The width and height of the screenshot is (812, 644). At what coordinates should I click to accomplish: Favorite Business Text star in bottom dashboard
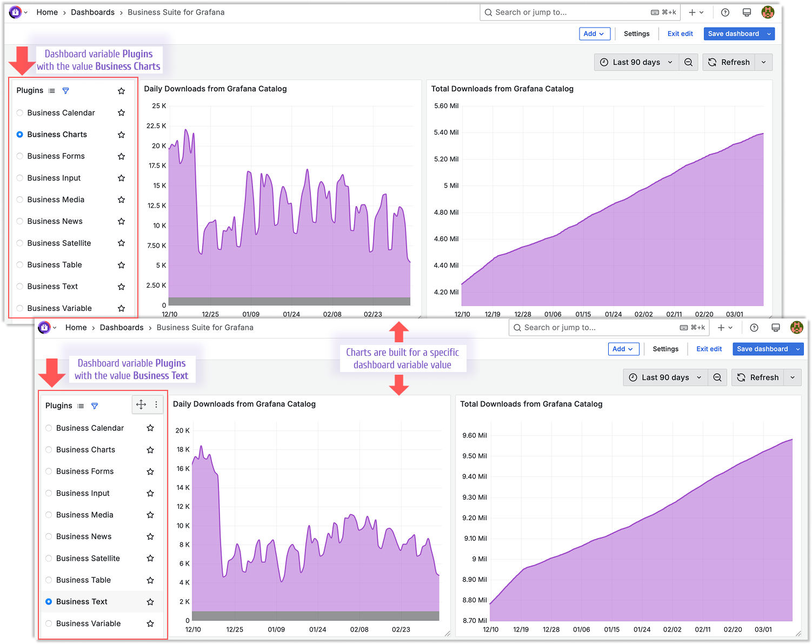pyautogui.click(x=150, y=602)
